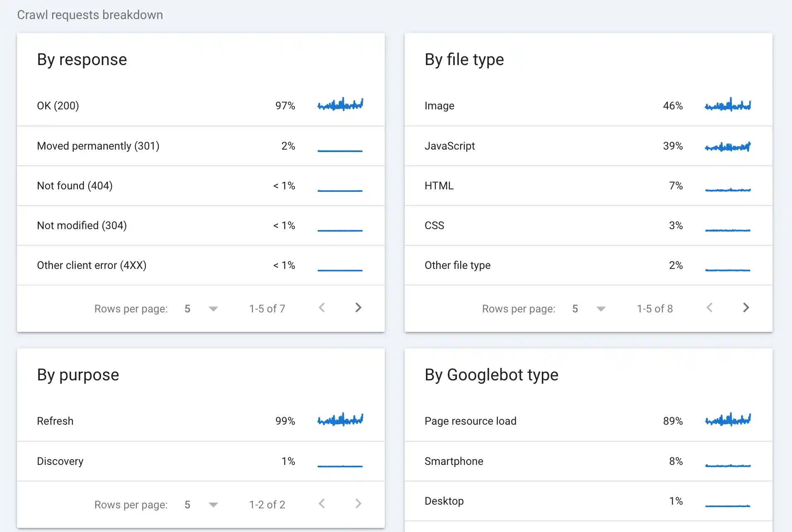Open the CSS file type row
792x532 pixels.
point(589,225)
